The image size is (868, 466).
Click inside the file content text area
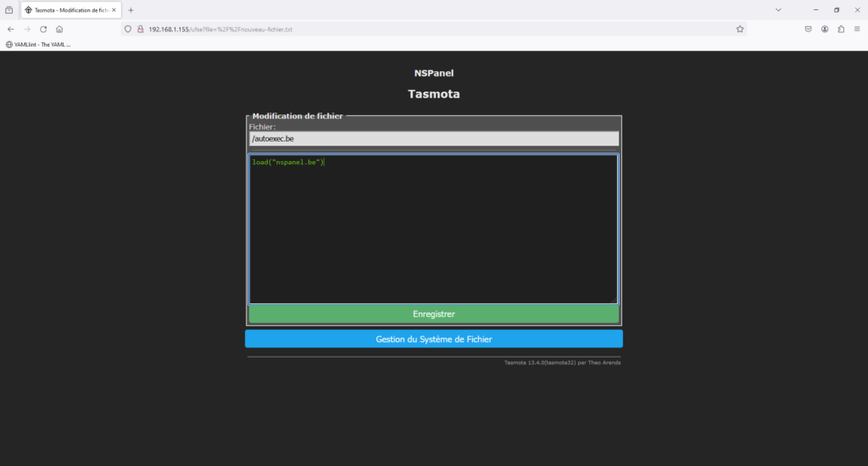point(433,229)
